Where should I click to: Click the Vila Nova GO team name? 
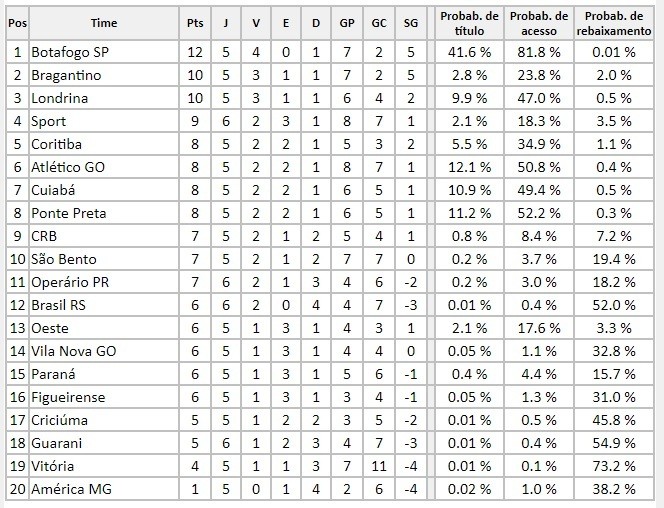click(74, 351)
